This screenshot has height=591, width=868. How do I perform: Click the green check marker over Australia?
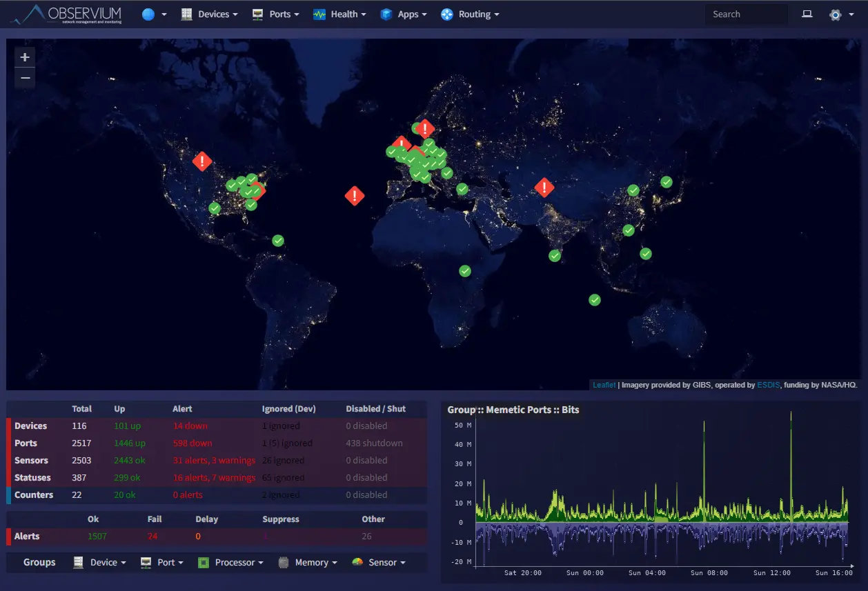(594, 299)
